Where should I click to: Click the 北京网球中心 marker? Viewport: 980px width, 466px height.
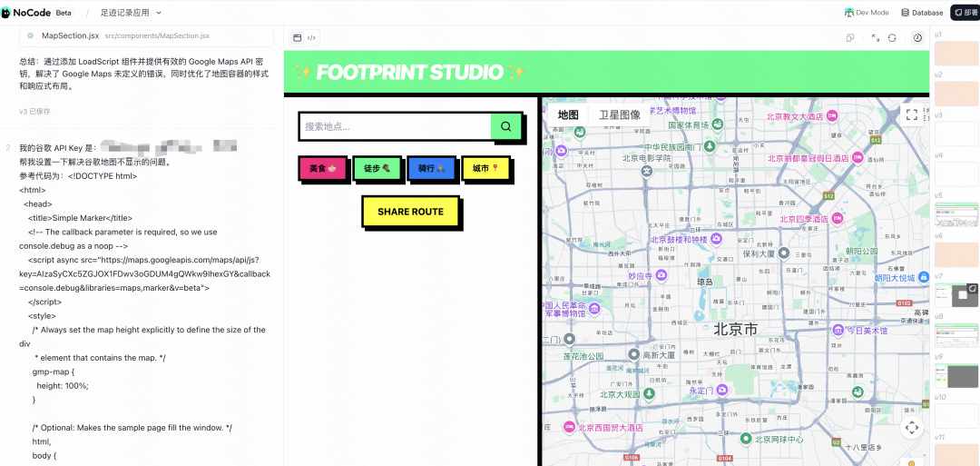[x=745, y=439]
